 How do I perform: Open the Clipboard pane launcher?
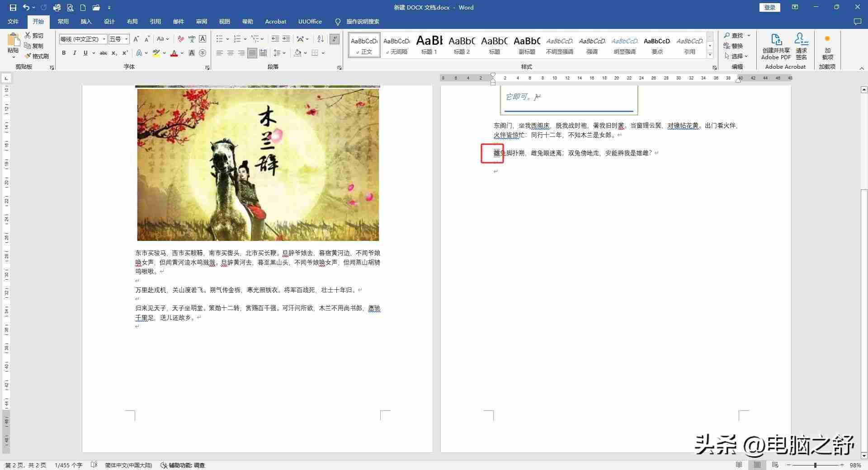(x=52, y=67)
